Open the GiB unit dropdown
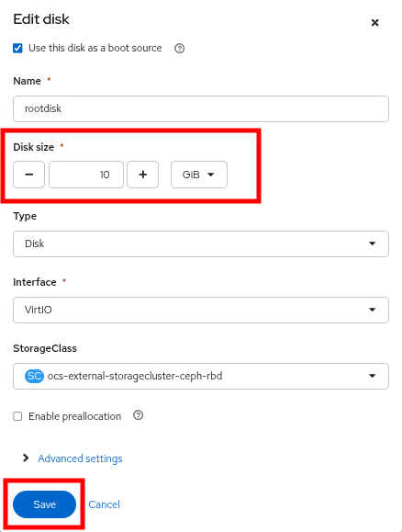Image resolution: width=402 pixels, height=532 pixels. tap(199, 175)
